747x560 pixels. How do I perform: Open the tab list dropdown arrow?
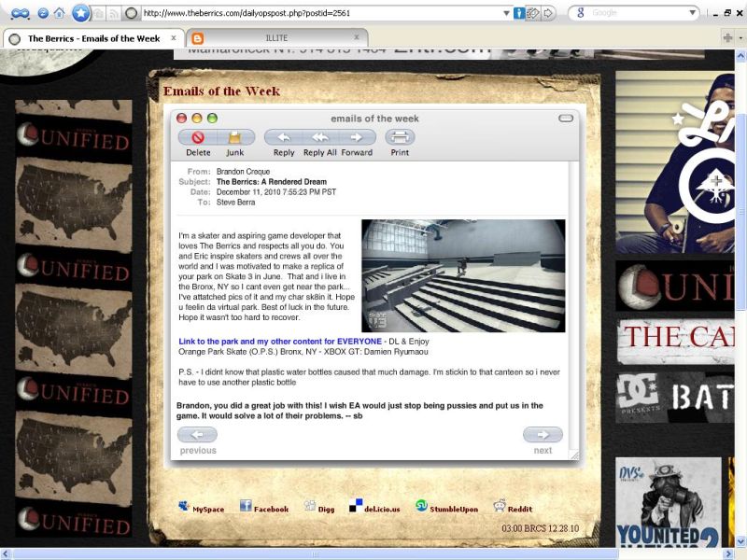(740, 37)
